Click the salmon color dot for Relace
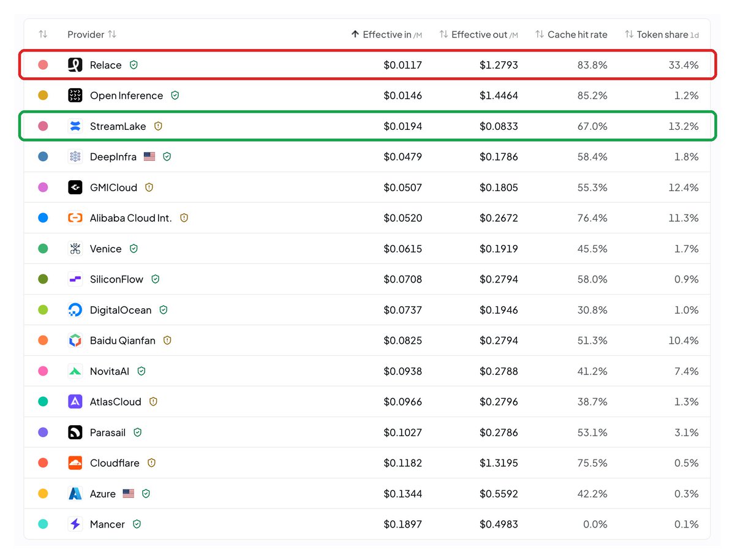 [43, 65]
